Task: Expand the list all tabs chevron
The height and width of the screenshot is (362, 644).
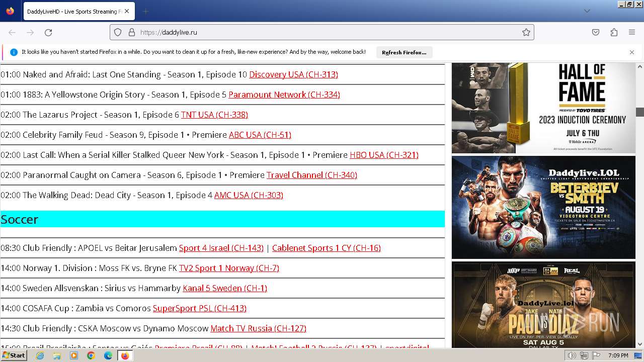Action: (x=587, y=11)
